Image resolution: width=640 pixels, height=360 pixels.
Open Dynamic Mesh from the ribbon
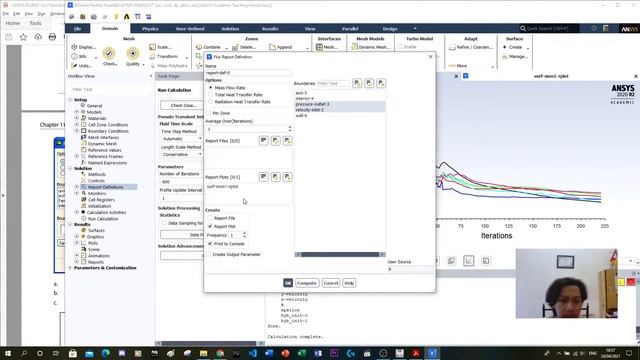pos(370,47)
